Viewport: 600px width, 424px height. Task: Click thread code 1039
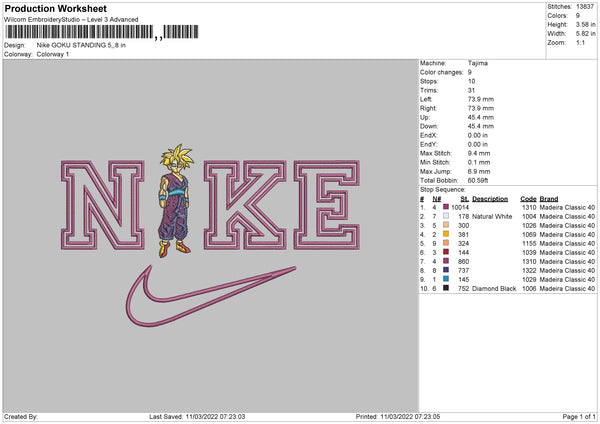(529, 253)
